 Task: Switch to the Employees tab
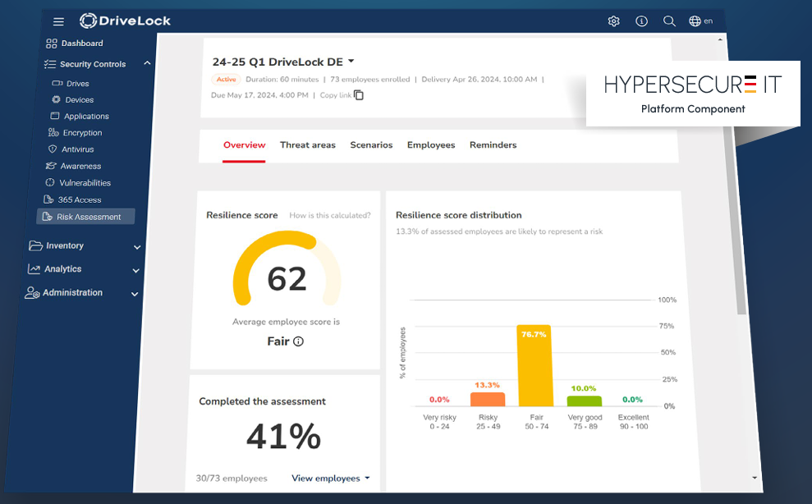[431, 145]
